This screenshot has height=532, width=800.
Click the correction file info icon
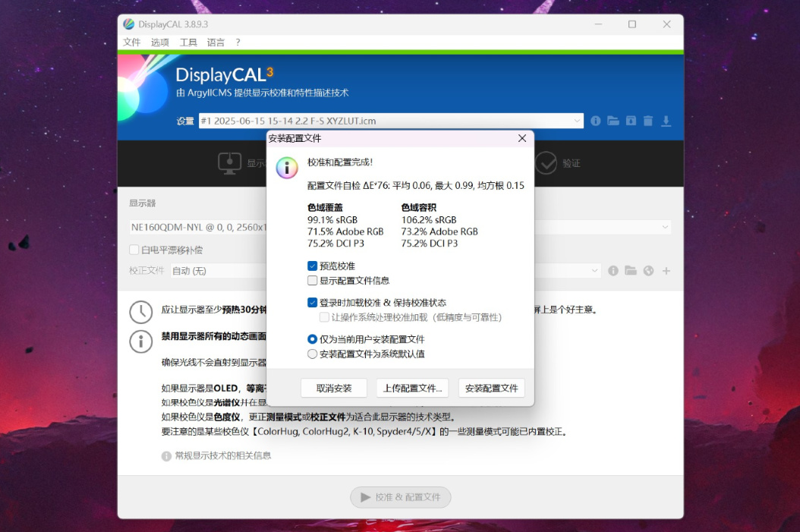(x=613, y=271)
